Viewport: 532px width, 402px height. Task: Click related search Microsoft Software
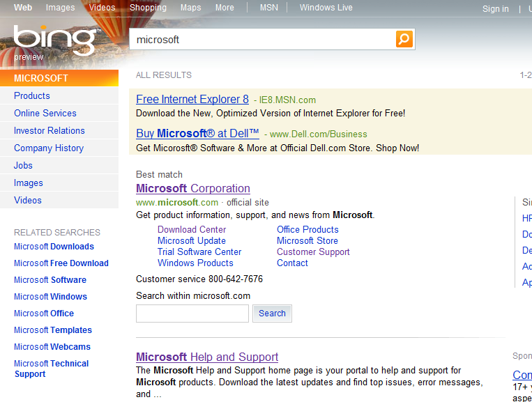(x=50, y=280)
